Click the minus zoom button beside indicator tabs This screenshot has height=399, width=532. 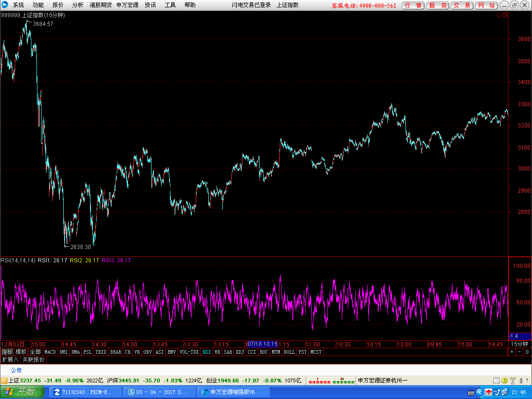(519, 352)
